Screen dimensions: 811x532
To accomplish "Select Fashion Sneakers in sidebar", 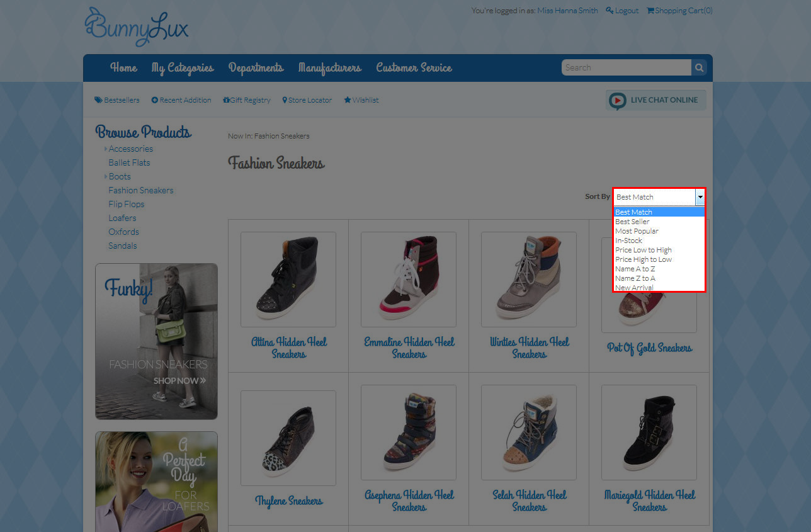I will pyautogui.click(x=141, y=191).
